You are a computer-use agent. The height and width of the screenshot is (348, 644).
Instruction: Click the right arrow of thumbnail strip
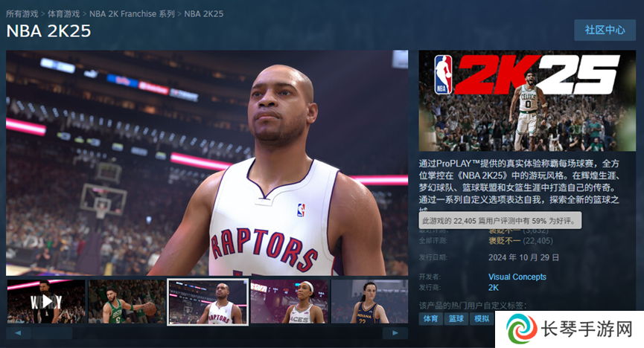tap(395, 333)
